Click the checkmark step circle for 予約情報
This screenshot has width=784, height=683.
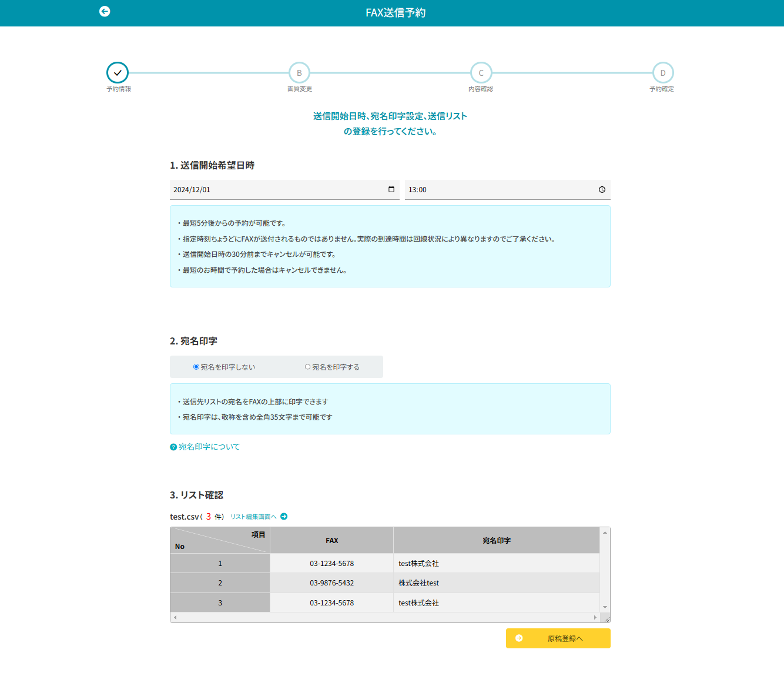coord(118,73)
